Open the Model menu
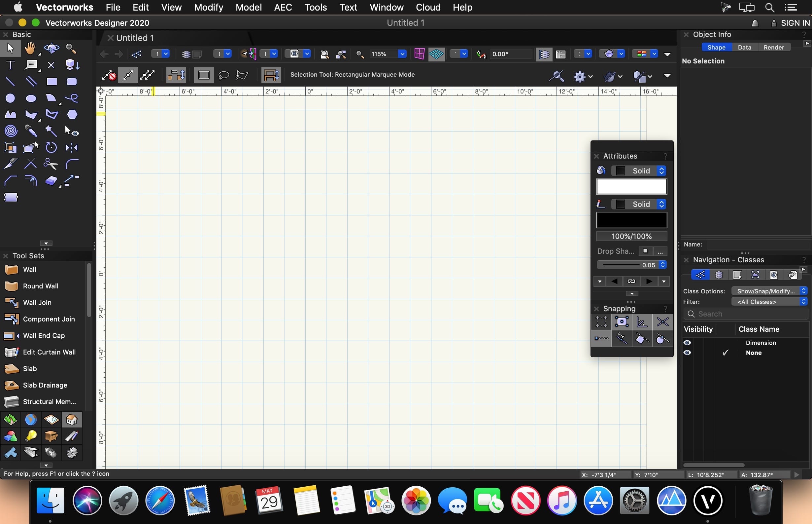This screenshot has height=524, width=812. pos(249,7)
